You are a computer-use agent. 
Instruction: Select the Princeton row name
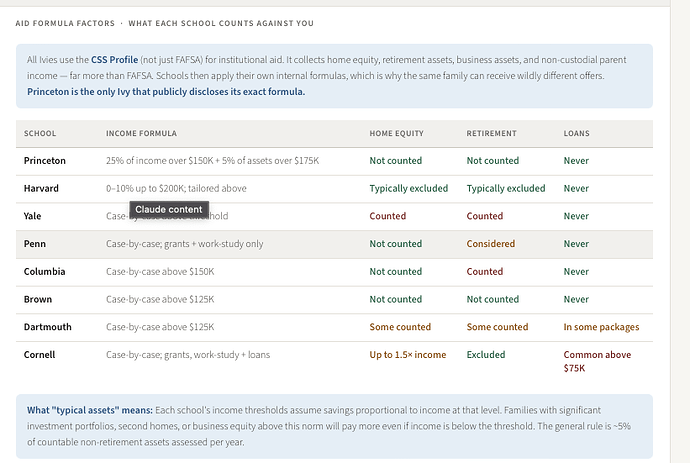(x=45, y=160)
